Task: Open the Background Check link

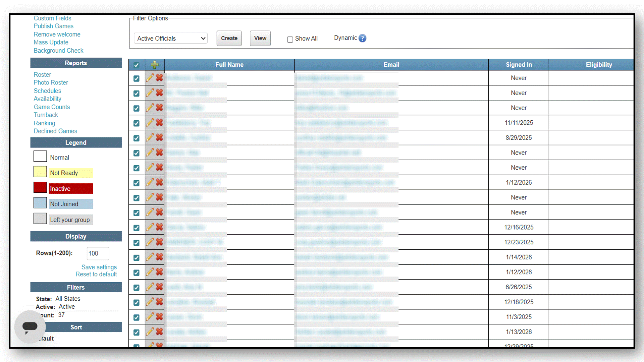Action: tap(58, 51)
